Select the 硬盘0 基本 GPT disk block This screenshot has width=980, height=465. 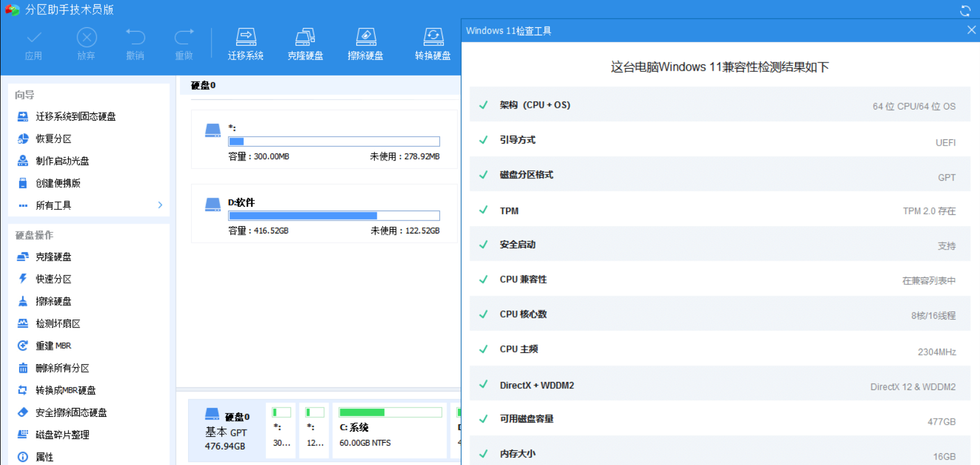(226, 430)
